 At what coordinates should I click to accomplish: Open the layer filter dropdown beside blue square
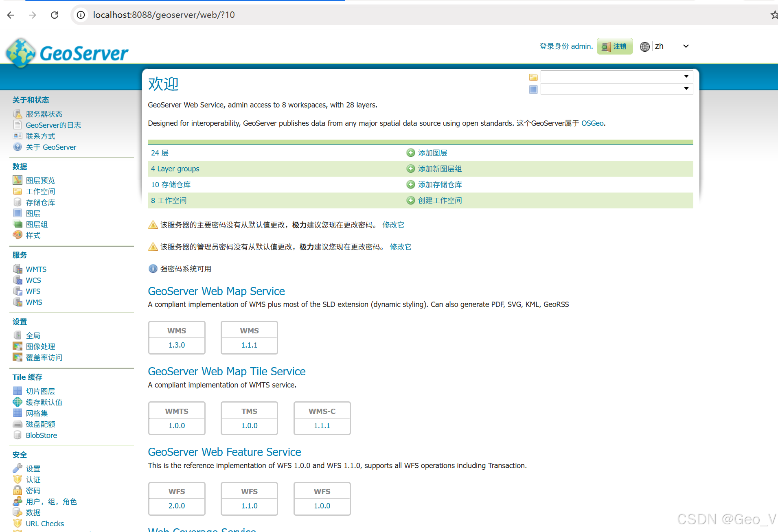point(616,89)
